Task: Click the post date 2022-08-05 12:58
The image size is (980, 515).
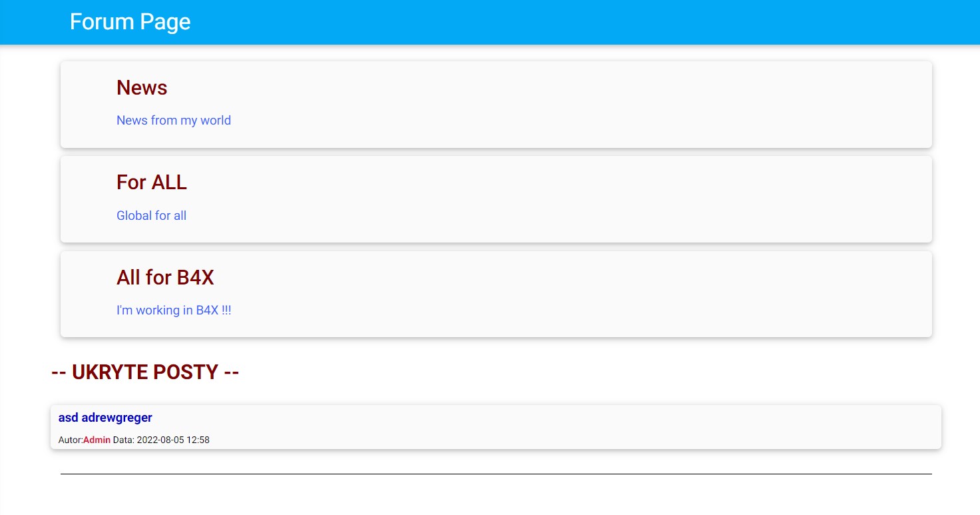Action: click(173, 440)
